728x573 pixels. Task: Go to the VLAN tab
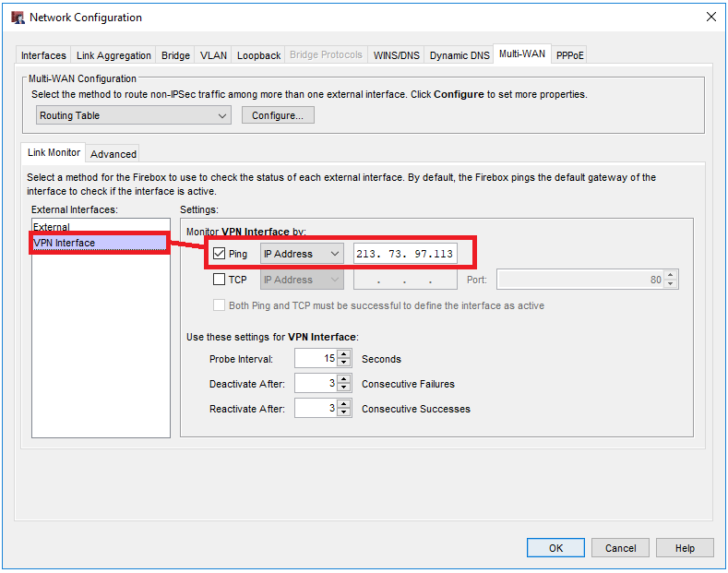pos(213,55)
